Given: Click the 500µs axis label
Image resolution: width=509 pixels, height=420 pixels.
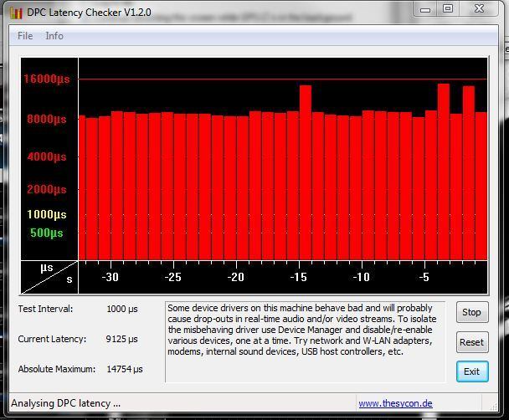Looking at the screenshot, I should pyautogui.click(x=47, y=233).
